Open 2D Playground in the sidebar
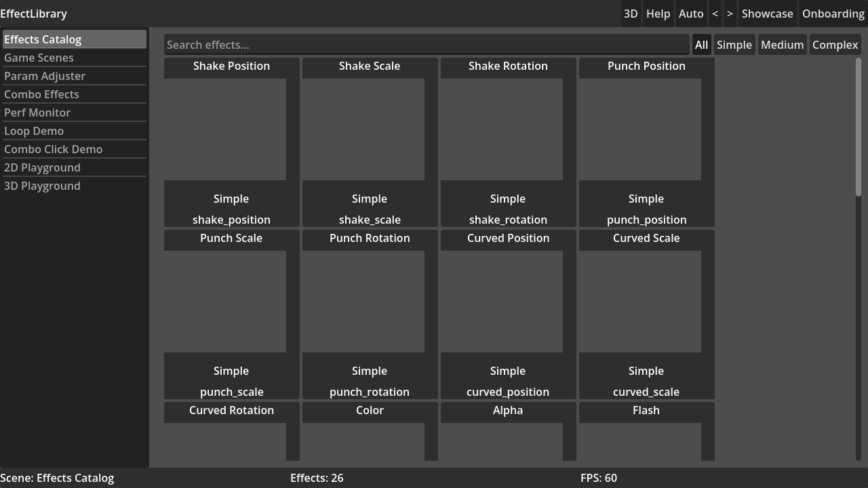Screen dimensions: 868x488 pyautogui.click(x=75, y=167)
